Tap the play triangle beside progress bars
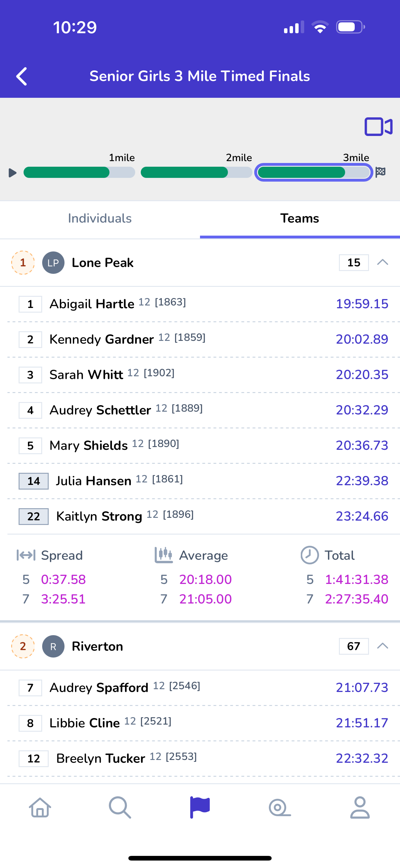The height and width of the screenshot is (868, 400). tap(12, 173)
